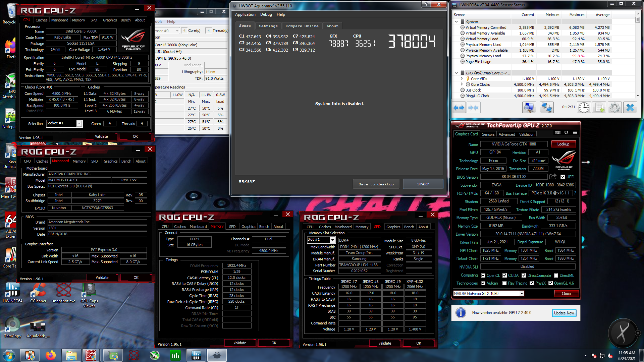Screen dimensions: 644x362
Task: Open the processor #0 dropdown in Core Temp
Action: [177, 31]
